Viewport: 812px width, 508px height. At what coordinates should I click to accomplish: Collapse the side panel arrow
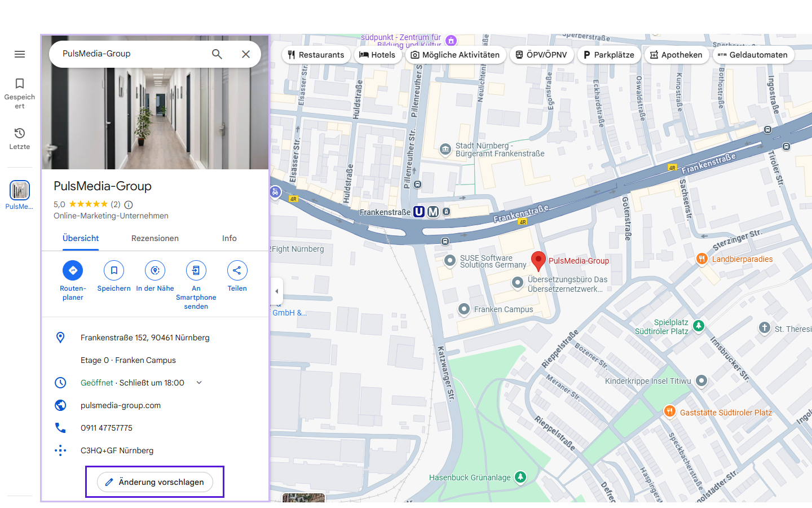pos(276,291)
